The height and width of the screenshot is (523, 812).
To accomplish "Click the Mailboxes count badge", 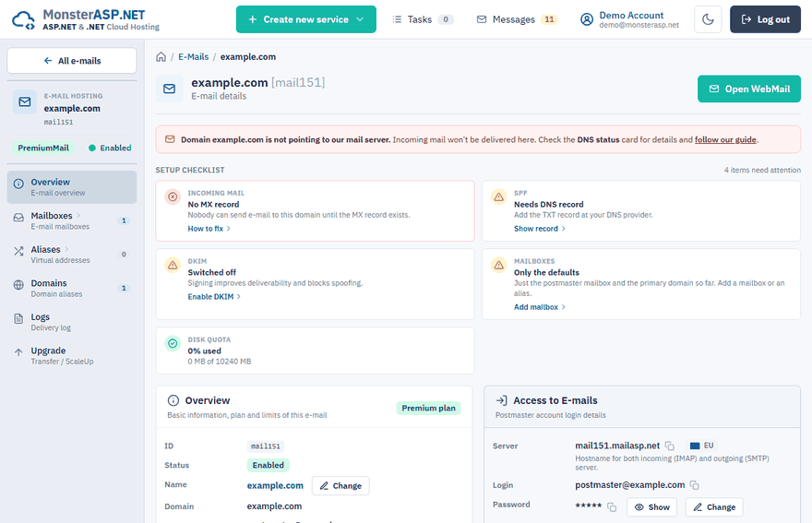I will click(x=124, y=220).
